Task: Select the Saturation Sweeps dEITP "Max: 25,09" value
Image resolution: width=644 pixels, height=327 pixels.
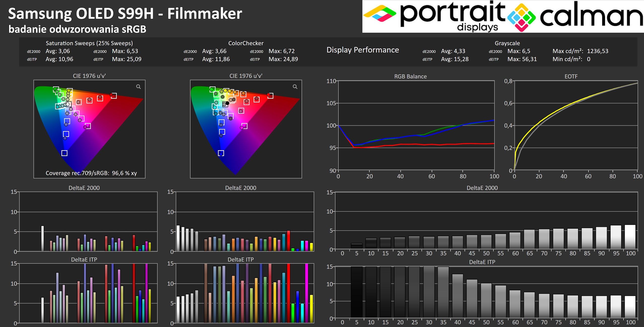Action: click(x=127, y=59)
